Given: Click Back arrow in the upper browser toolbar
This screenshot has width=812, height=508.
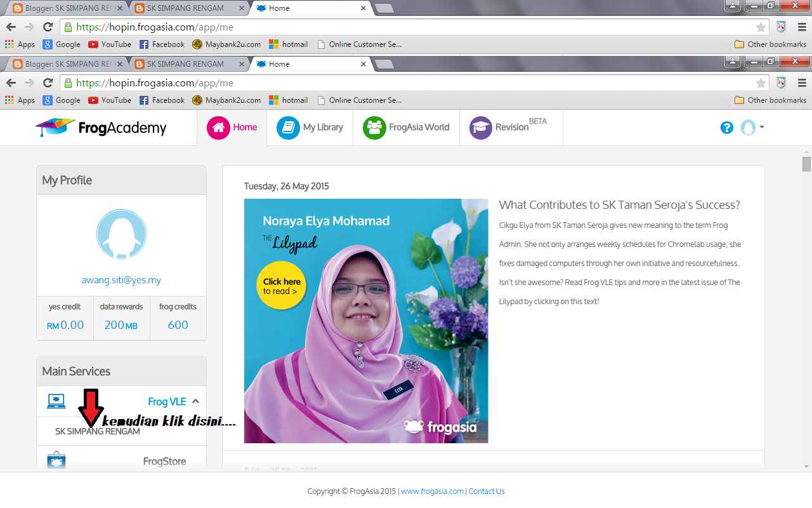Looking at the screenshot, I should click(x=11, y=27).
